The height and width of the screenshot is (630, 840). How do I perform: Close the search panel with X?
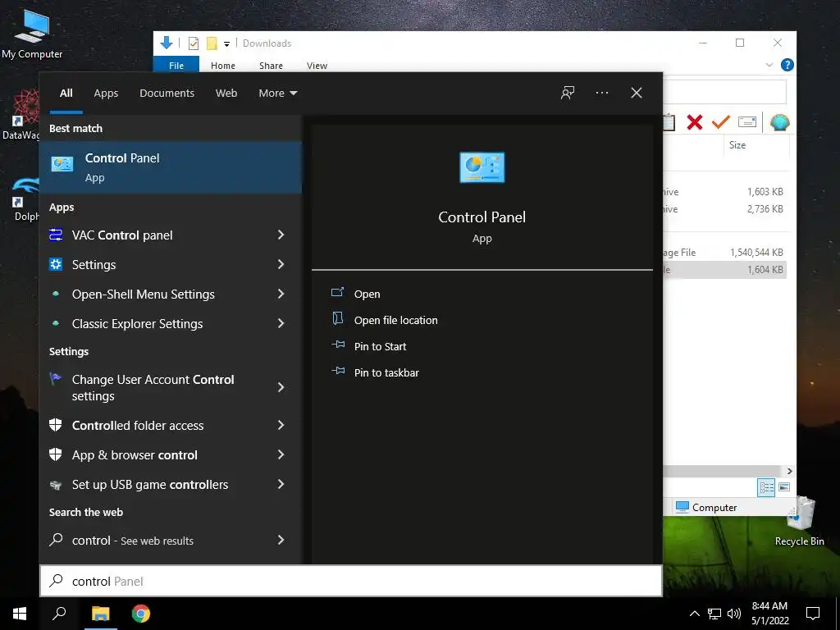pyautogui.click(x=637, y=93)
